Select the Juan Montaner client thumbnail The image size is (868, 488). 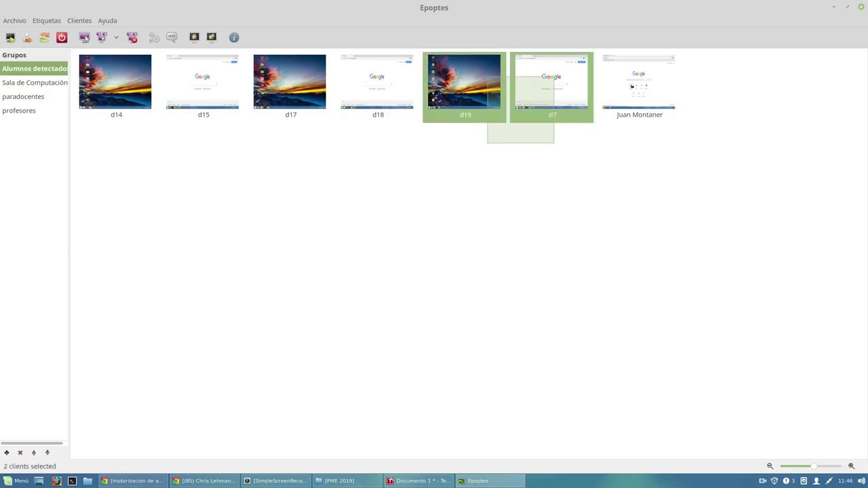coord(639,82)
